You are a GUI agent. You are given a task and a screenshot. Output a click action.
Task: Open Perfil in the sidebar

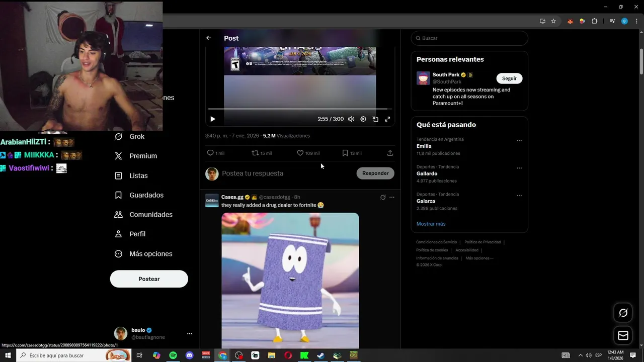pos(130,234)
